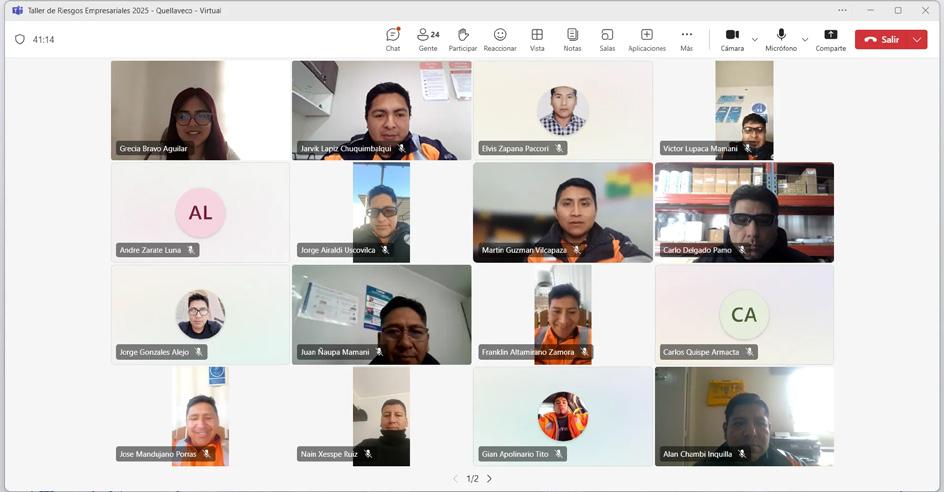The width and height of the screenshot is (944, 492).
Task: Click muted mic icon of Carlos Quispe Armacta
Action: (750, 352)
